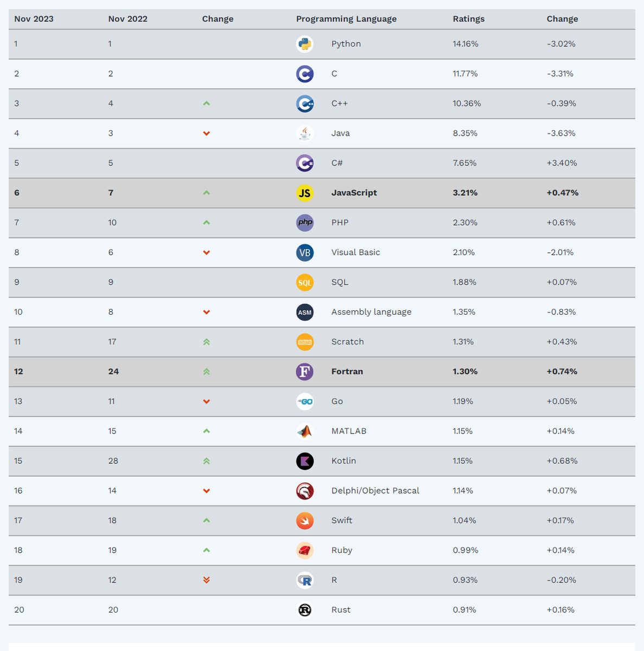The width and height of the screenshot is (644, 651).
Task: Click the Assembly language name text
Action: point(371,312)
